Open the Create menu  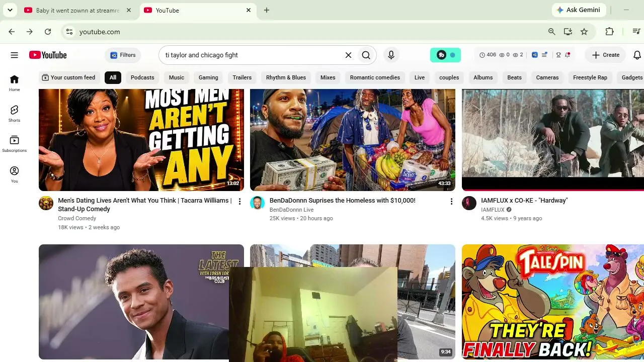click(606, 55)
